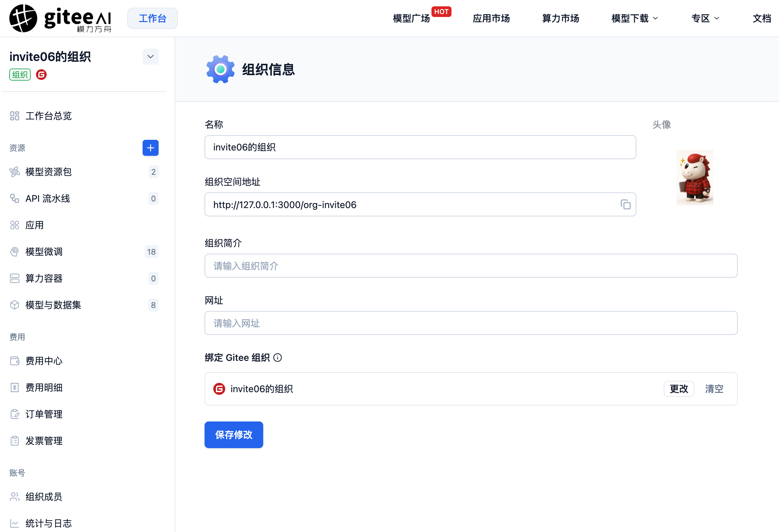Open 模型微调 in the sidebar
Screen dimensions: 779x532
44,252
